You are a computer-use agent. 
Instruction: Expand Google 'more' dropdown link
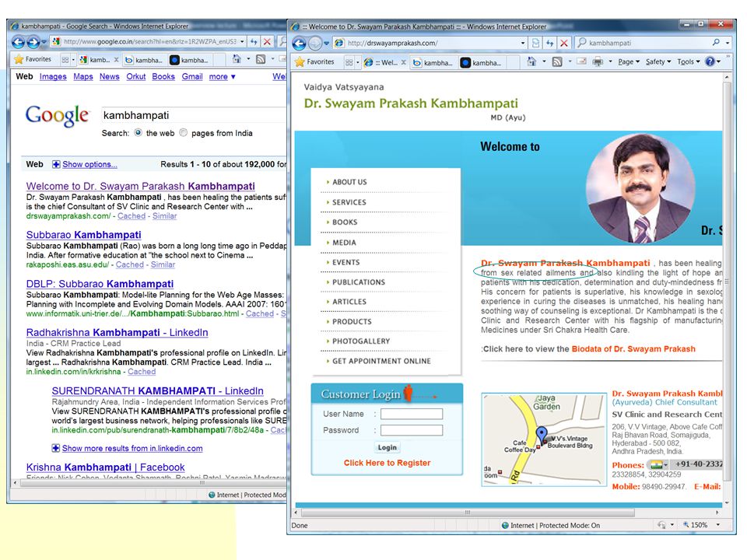222,77
